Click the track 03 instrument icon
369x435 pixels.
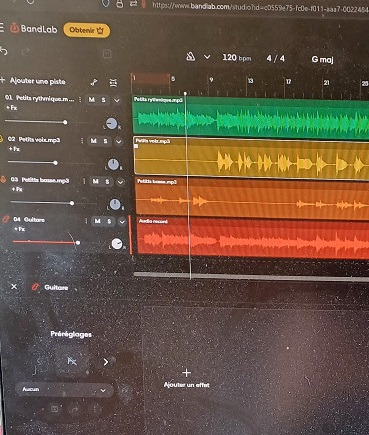3,180
